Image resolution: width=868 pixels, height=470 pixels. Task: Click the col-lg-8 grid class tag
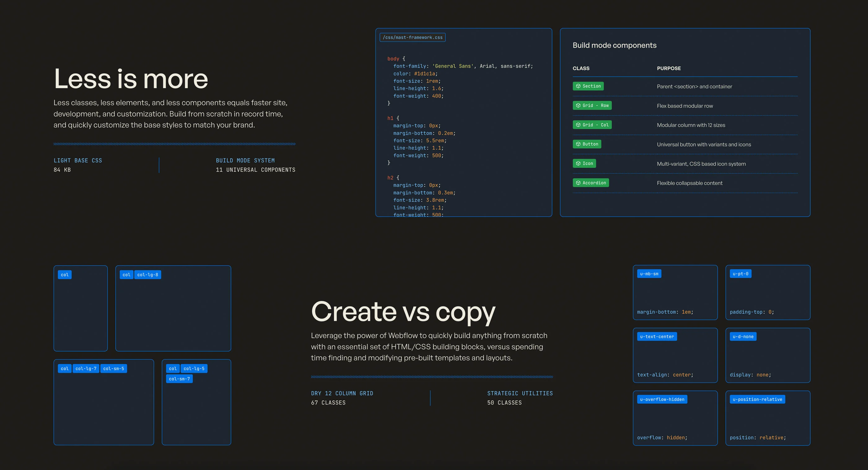click(x=148, y=275)
